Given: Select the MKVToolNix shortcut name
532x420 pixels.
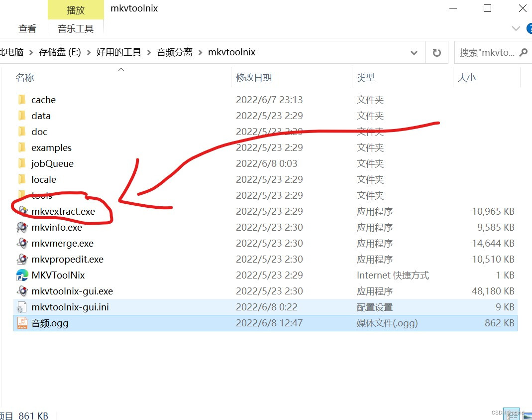Looking at the screenshot, I should point(58,276).
